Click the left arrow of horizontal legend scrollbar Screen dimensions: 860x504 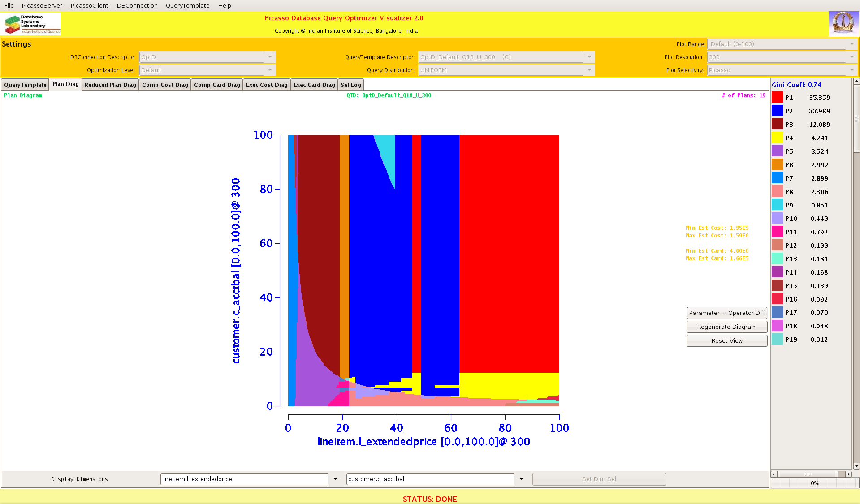tap(774, 474)
